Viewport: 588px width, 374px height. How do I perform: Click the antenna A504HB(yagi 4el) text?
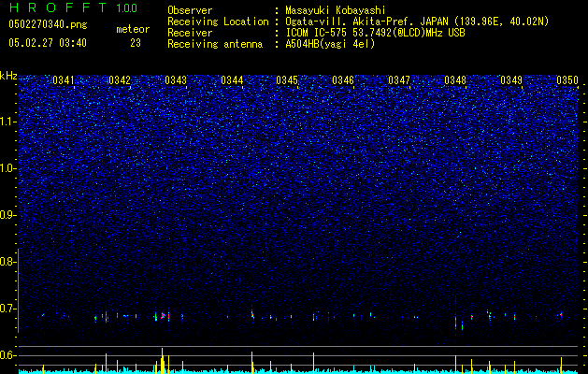click(x=330, y=44)
